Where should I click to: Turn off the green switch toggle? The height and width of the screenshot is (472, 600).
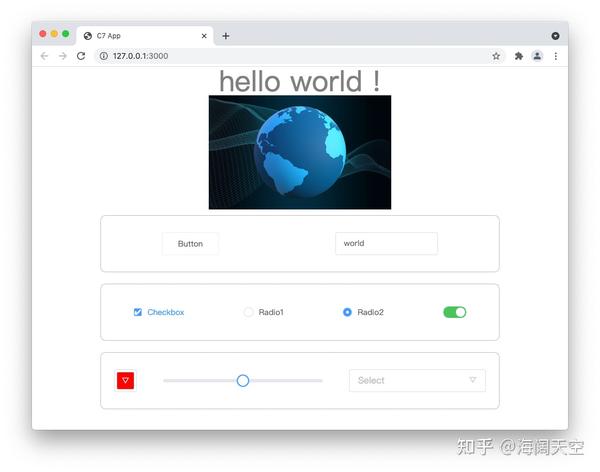[x=455, y=312]
